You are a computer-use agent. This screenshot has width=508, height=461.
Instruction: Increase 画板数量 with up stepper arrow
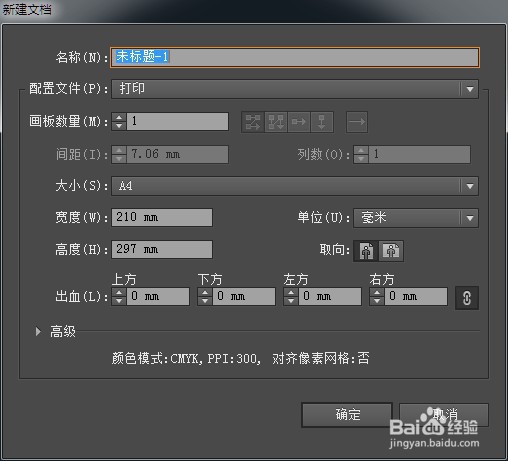click(x=119, y=117)
